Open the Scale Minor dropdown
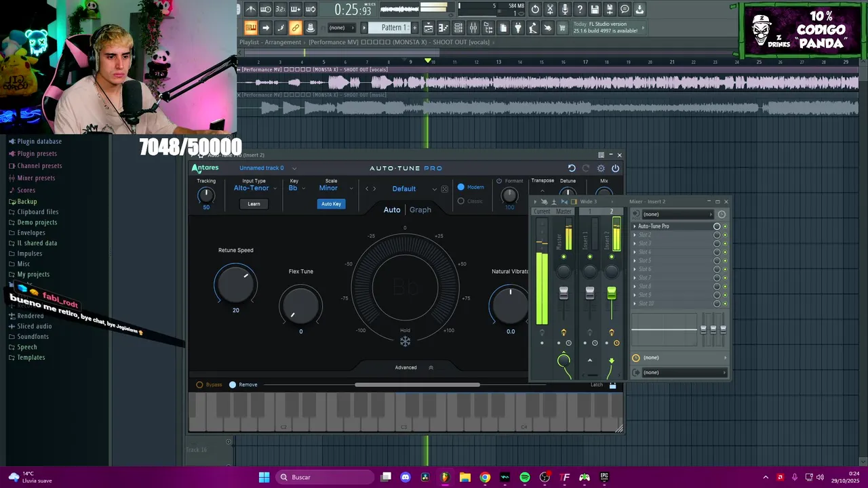Viewport: 868px width, 488px height. pyautogui.click(x=336, y=188)
